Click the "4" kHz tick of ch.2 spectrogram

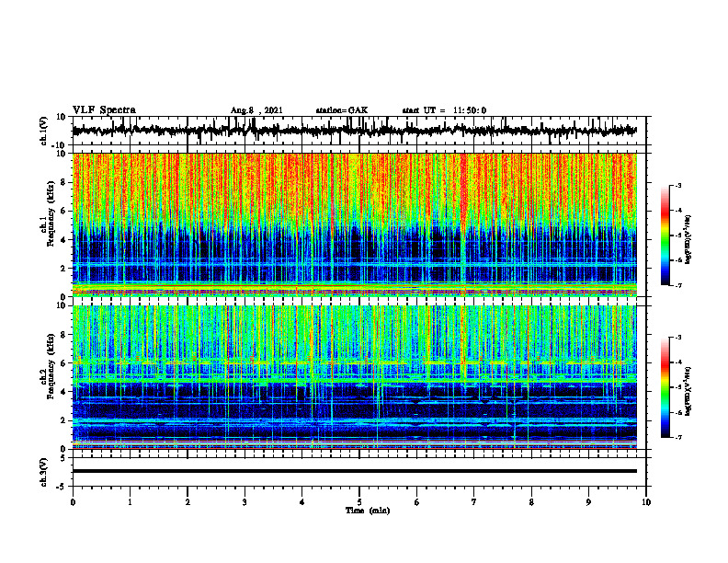[63, 392]
